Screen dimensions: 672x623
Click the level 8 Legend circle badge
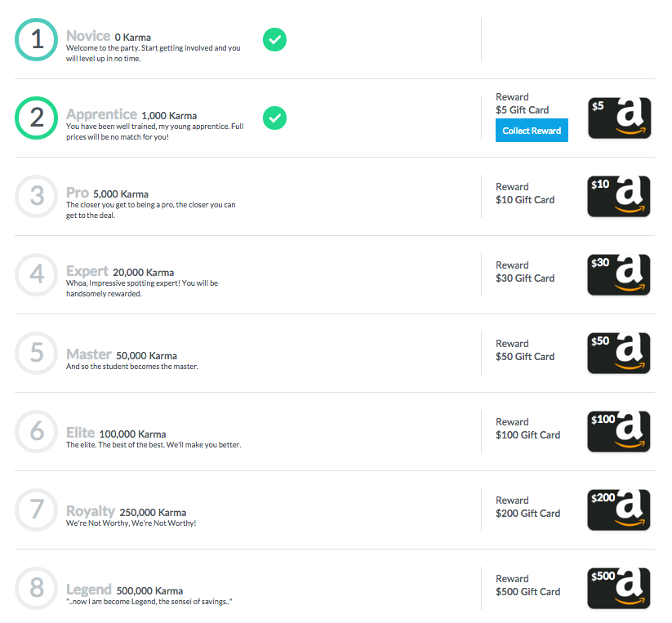click(37, 588)
